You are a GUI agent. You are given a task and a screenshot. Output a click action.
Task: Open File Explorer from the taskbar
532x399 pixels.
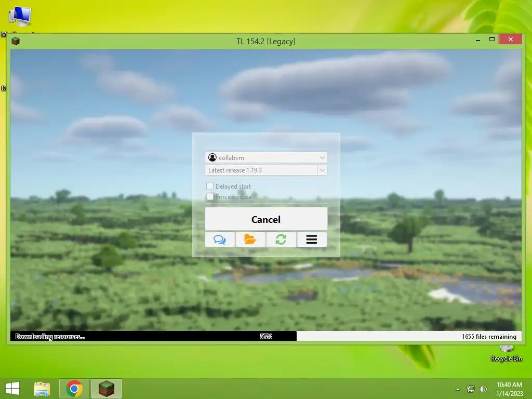pos(42,389)
